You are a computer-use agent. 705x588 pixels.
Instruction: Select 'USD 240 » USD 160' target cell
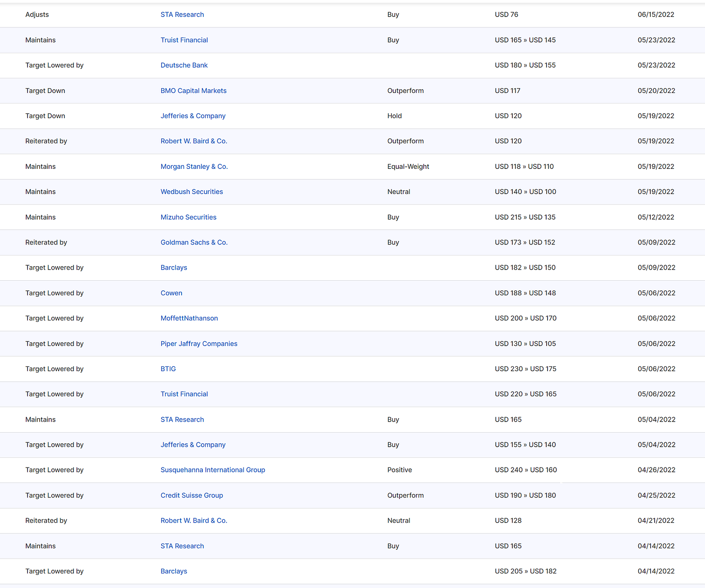tap(526, 470)
